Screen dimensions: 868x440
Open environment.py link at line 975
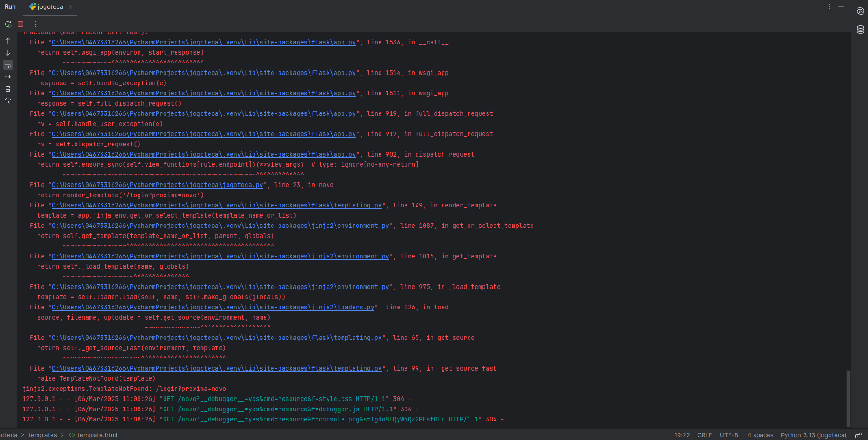(x=221, y=287)
